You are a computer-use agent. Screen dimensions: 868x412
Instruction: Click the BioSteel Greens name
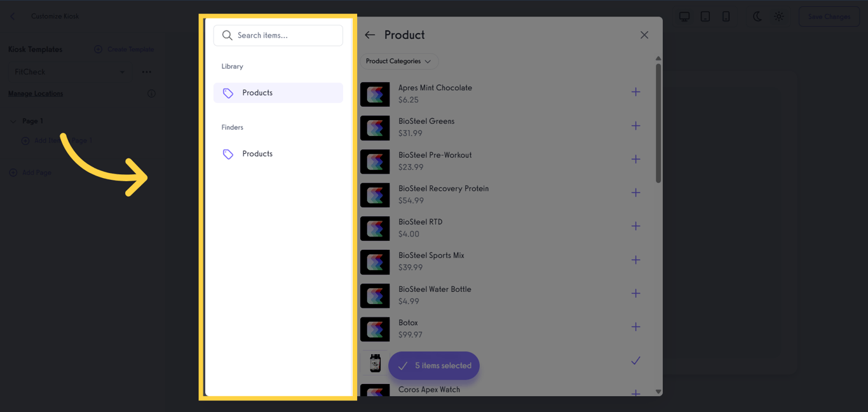(x=426, y=121)
